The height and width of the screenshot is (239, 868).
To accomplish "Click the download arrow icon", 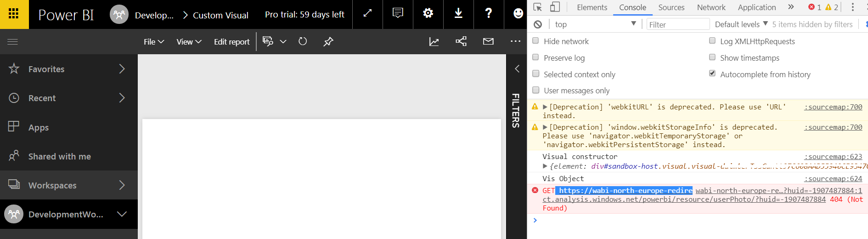I will (458, 14).
